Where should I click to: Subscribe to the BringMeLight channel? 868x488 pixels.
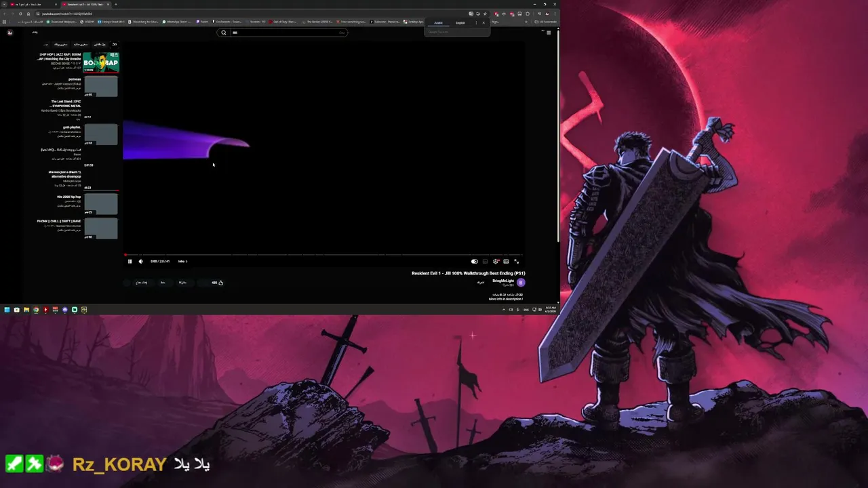[x=481, y=282]
